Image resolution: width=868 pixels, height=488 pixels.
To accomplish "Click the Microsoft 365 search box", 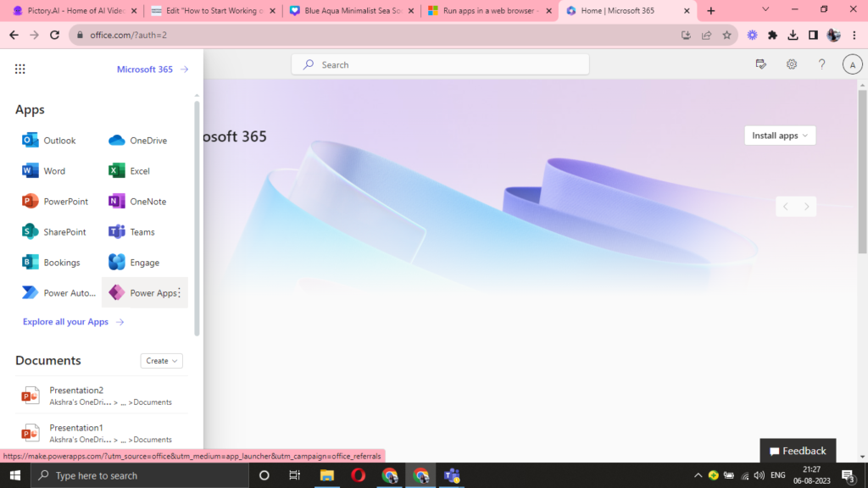I will (441, 64).
